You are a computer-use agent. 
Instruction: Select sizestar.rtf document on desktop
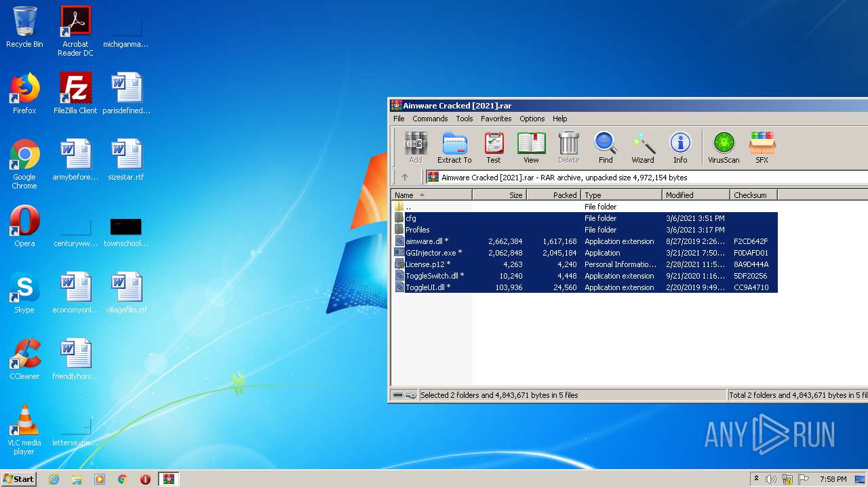tap(127, 160)
